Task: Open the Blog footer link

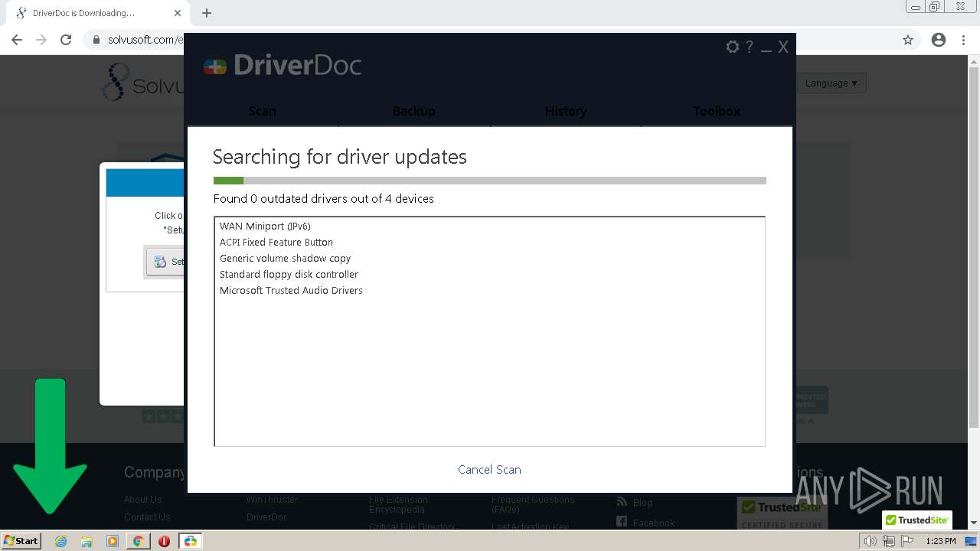Action: click(642, 503)
